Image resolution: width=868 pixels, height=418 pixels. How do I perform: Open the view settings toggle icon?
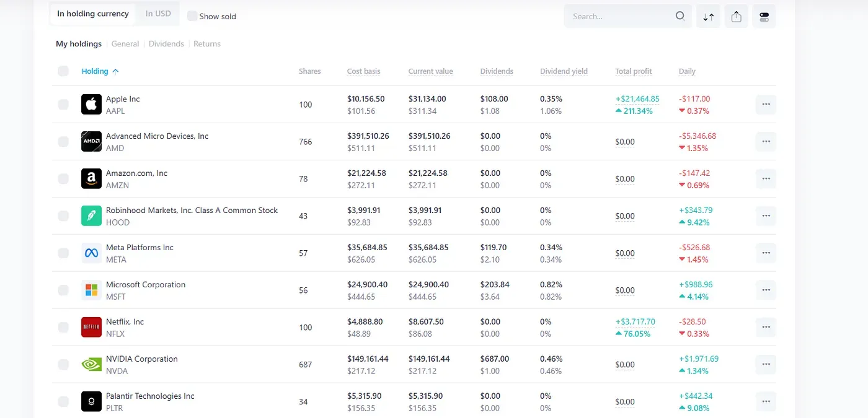764,17
